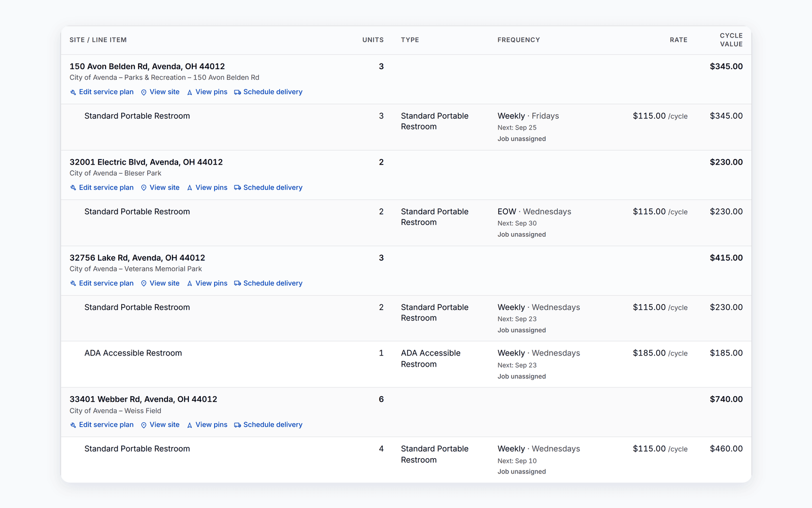Click delivery truck icon for 33401 Webber Rd
Image resolution: width=812 pixels, height=508 pixels.
pyautogui.click(x=238, y=425)
